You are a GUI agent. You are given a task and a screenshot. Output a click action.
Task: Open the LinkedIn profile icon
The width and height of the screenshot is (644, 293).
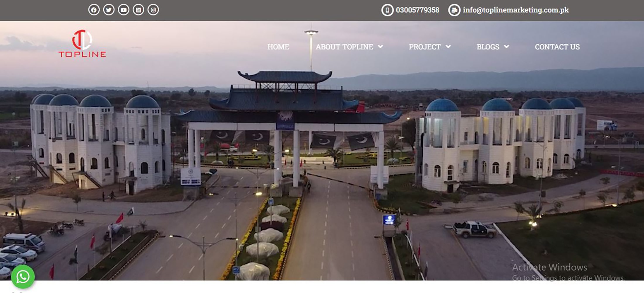(x=138, y=10)
